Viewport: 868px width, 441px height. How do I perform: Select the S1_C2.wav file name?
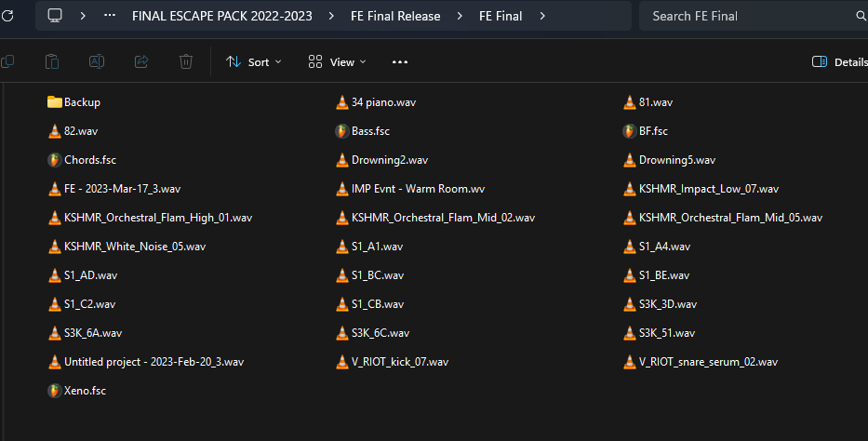tap(89, 304)
